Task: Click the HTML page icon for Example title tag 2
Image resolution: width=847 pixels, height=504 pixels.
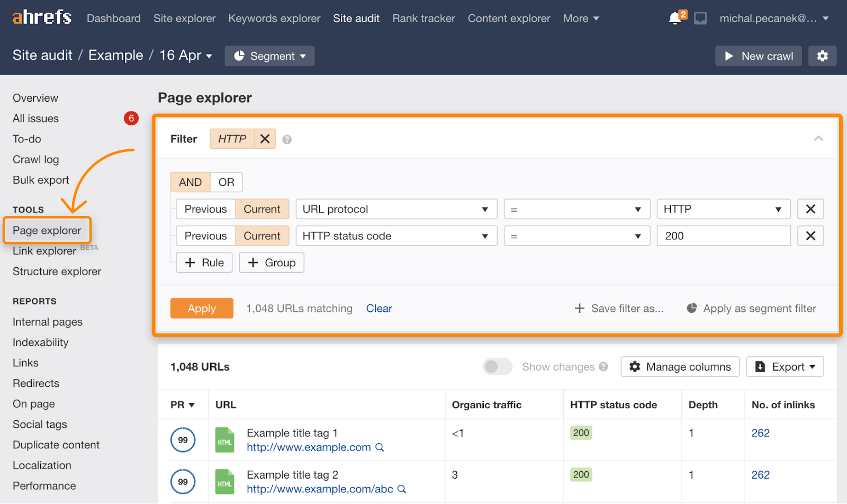Action: pyautogui.click(x=224, y=481)
